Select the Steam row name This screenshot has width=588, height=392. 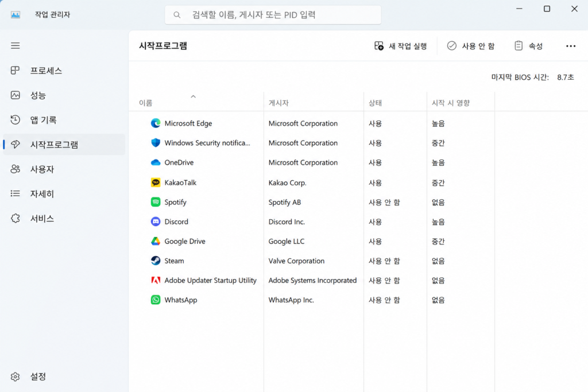point(175,261)
